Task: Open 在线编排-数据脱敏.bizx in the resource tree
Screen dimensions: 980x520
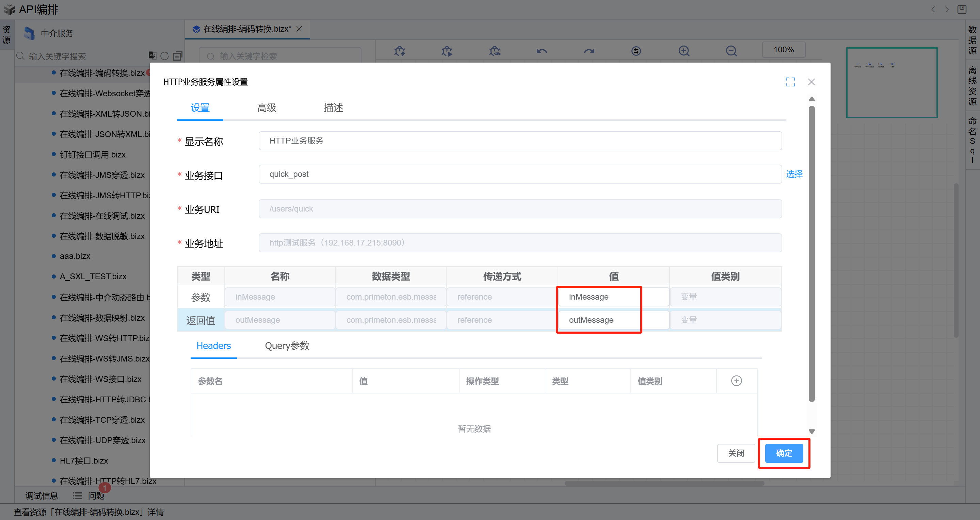Action: tap(102, 236)
